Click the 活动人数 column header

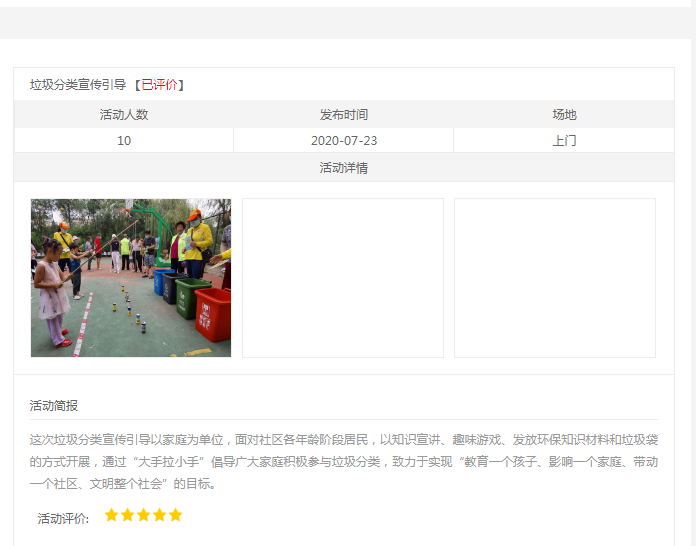[x=124, y=115]
